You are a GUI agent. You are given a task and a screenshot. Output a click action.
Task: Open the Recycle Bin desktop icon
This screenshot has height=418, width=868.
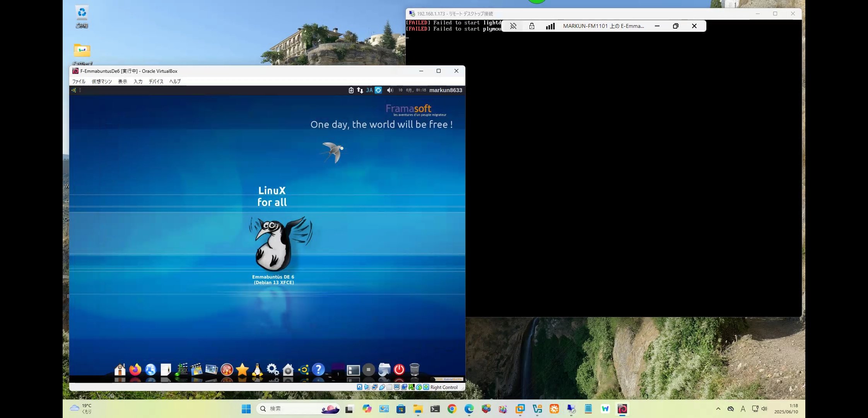click(82, 17)
